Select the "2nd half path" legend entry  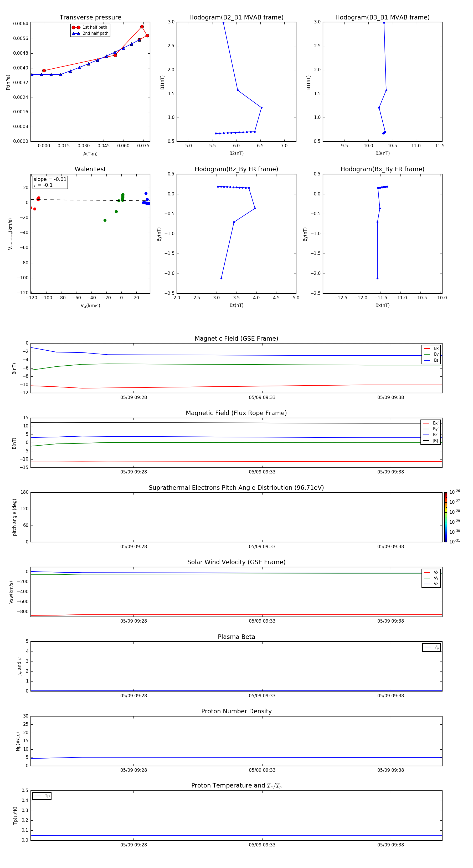[90, 33]
